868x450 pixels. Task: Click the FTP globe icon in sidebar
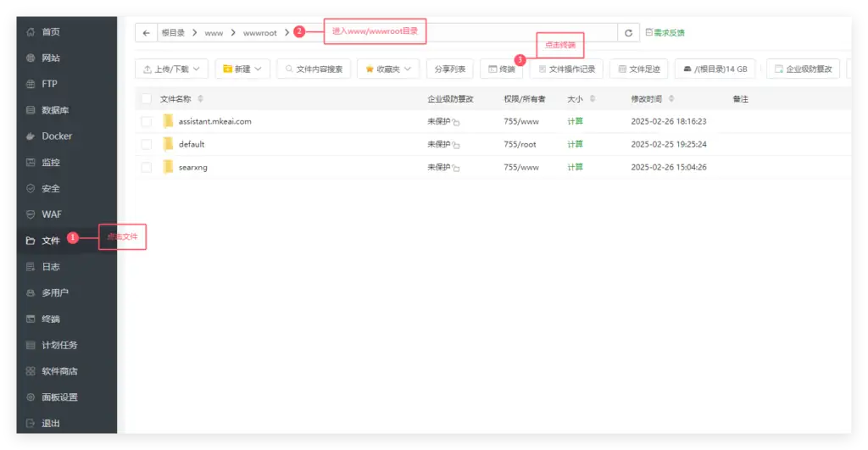pyautogui.click(x=31, y=84)
